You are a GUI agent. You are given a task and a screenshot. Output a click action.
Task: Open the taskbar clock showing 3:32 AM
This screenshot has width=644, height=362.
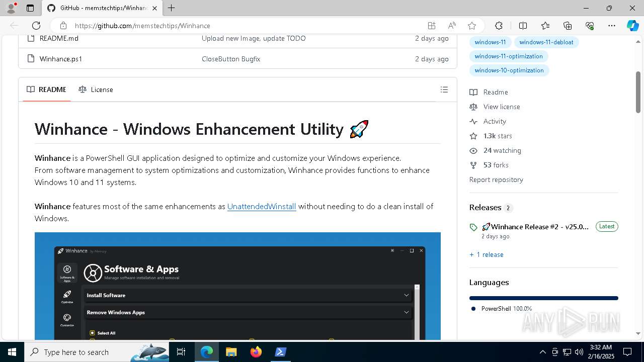(x=601, y=352)
